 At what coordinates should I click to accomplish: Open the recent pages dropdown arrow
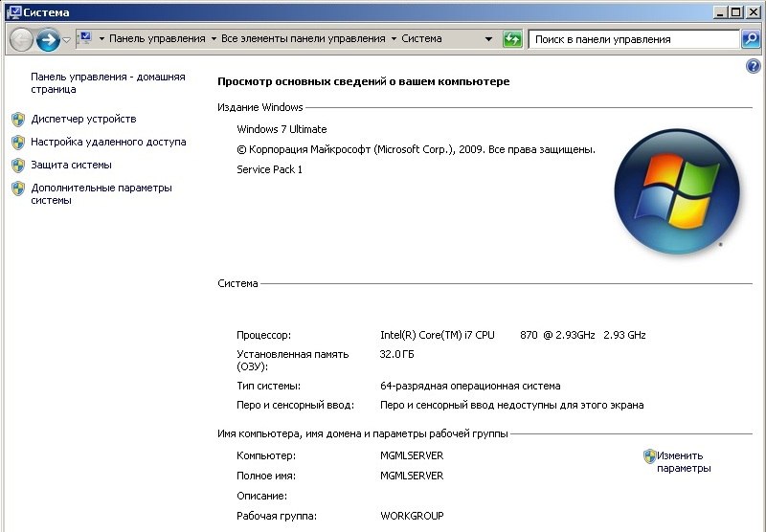click(x=67, y=40)
